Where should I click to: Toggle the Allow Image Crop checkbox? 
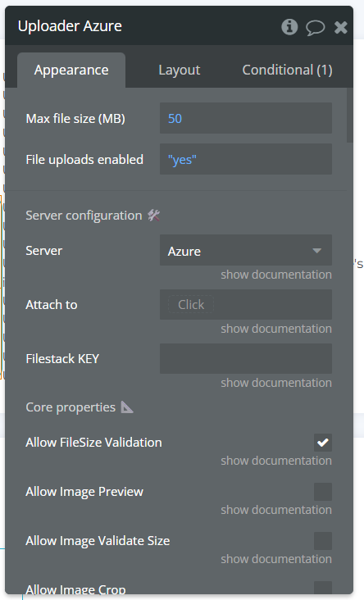[323, 588]
